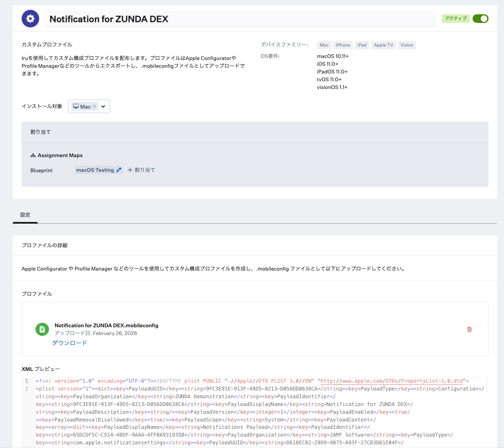Click the Assignment Maps hierarchy icon

[x=33, y=155]
